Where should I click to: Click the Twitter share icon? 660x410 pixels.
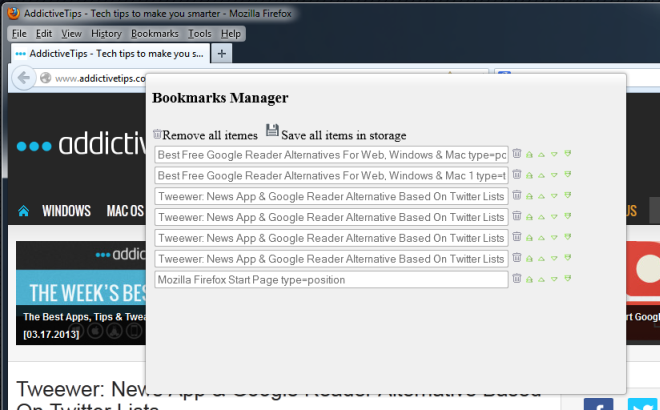(x=643, y=404)
